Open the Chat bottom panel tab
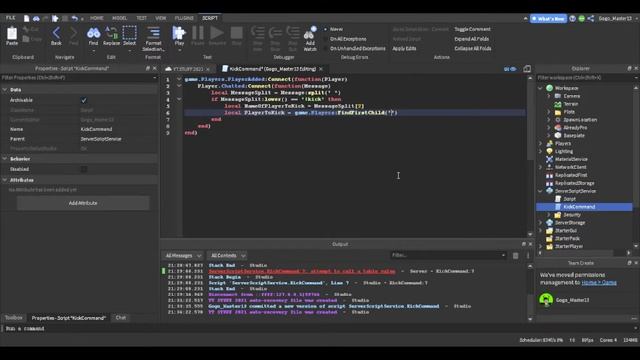 [x=121, y=318]
